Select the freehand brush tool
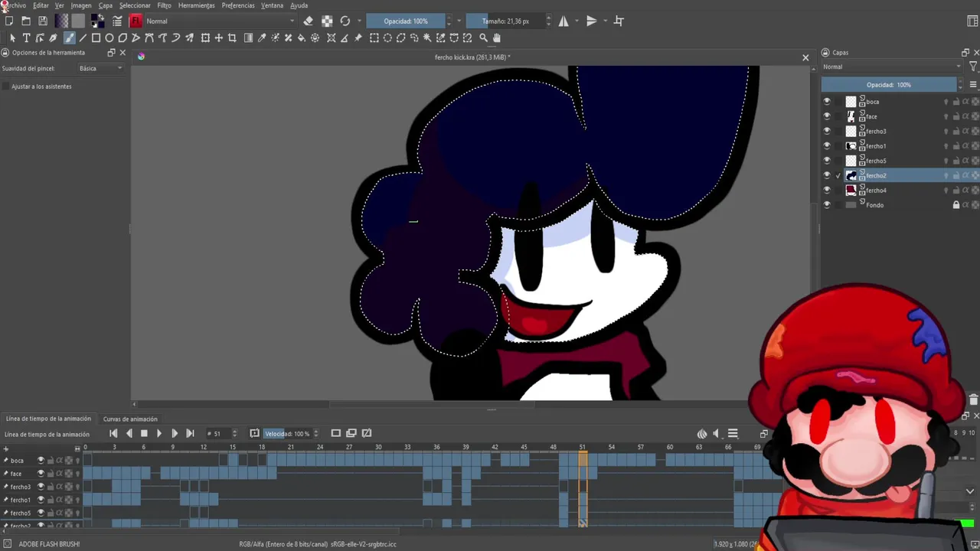Image resolution: width=980 pixels, height=551 pixels. (x=69, y=37)
